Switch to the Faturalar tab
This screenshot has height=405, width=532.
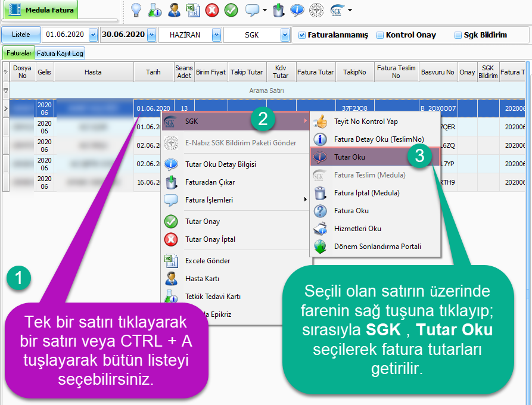[x=18, y=53]
